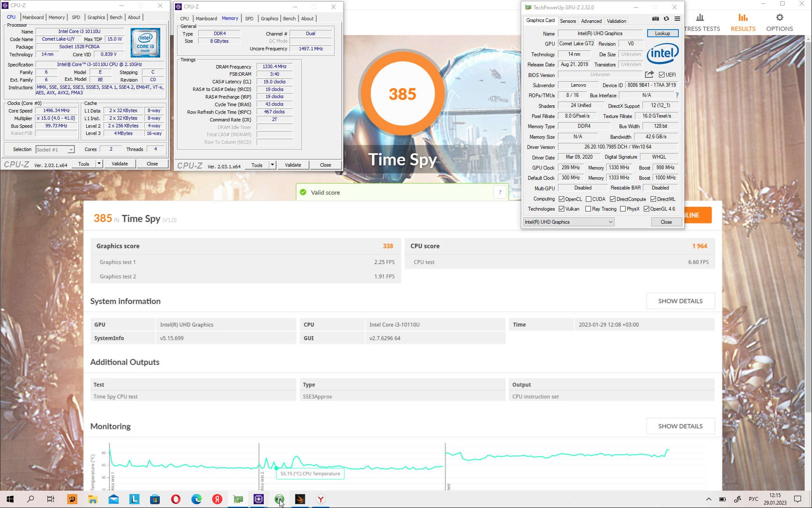Screen dimensions: 812x508
Task: Expand Tools arrow in the CPU-Z CPU window
Action: (x=99, y=164)
